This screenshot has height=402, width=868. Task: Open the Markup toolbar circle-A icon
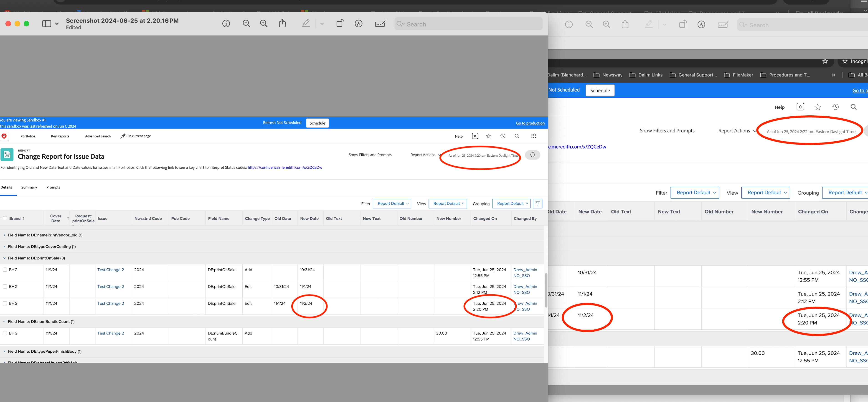(358, 24)
